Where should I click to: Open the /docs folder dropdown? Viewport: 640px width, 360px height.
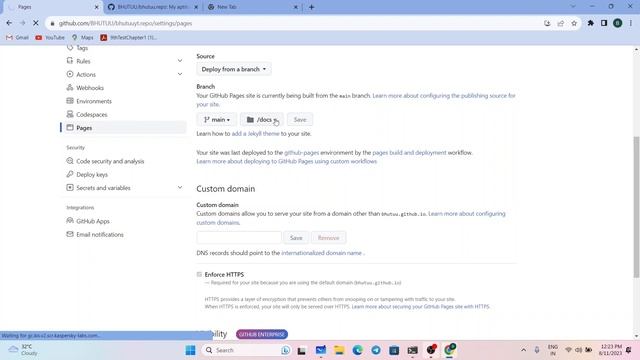coord(262,120)
